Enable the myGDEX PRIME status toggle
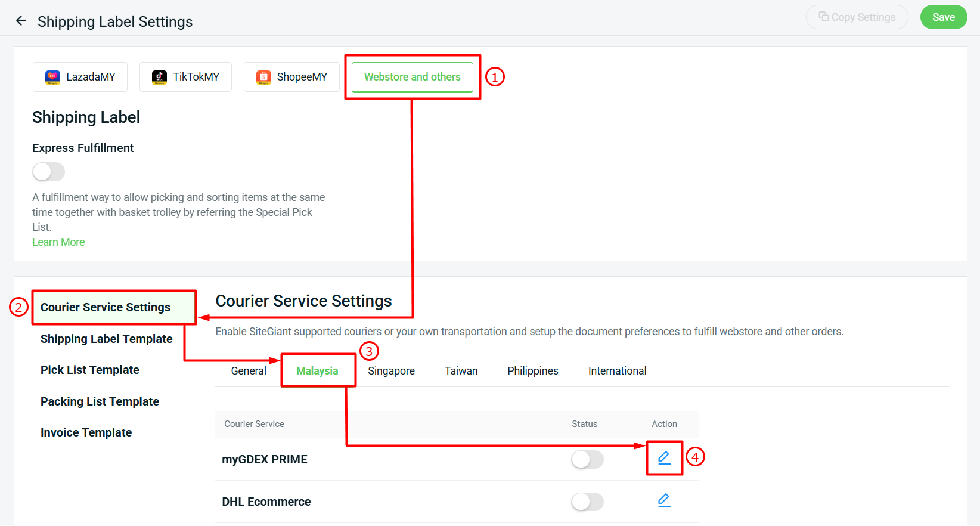 [587, 459]
